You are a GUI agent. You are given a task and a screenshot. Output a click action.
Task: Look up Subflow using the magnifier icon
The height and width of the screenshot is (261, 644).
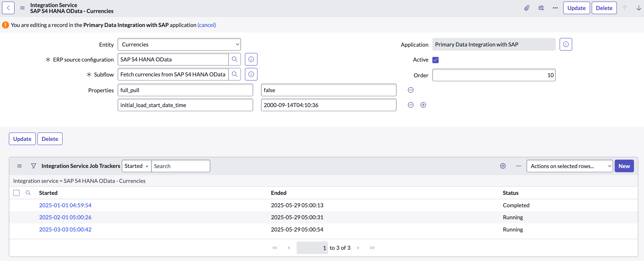coord(234,74)
